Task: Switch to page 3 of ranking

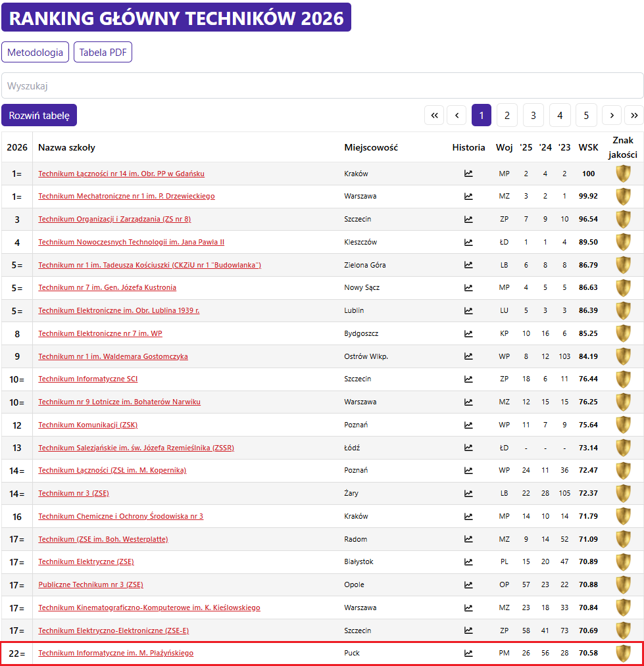Action: coord(533,115)
